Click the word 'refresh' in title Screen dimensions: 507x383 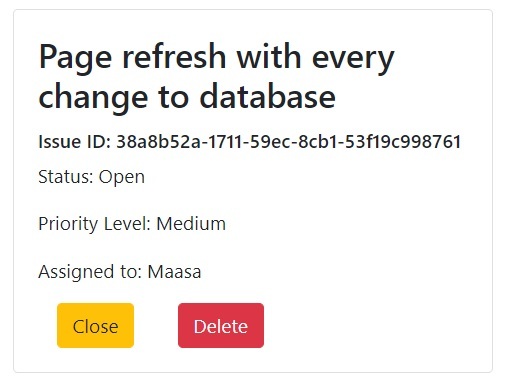(x=174, y=56)
